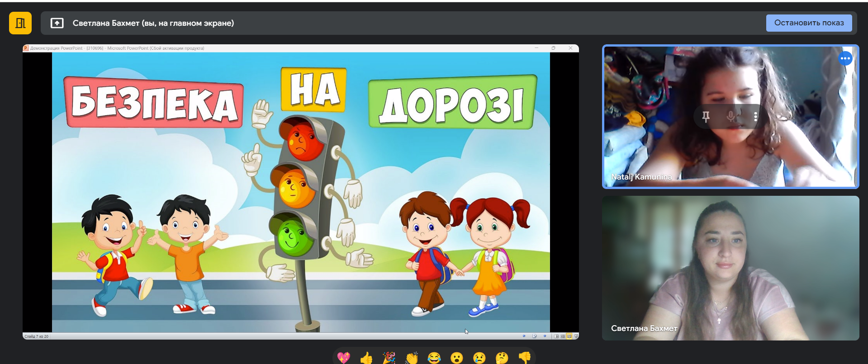Send the surprised face reaction

(457, 358)
